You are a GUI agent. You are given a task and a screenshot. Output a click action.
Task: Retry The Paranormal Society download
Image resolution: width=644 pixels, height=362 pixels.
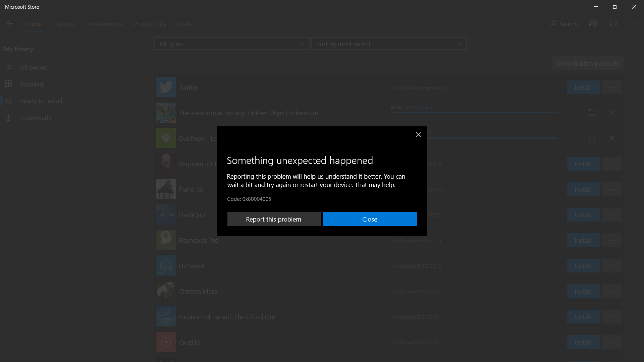click(x=592, y=113)
